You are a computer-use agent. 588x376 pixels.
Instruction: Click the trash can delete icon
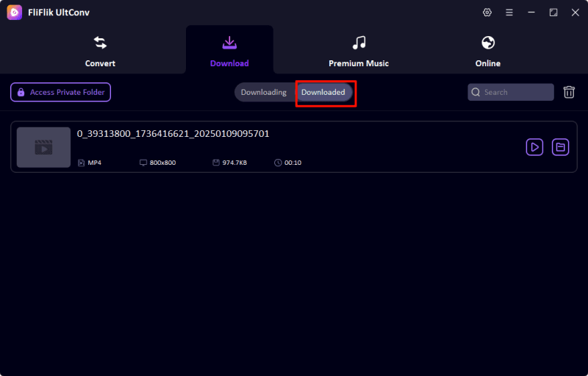tap(569, 92)
